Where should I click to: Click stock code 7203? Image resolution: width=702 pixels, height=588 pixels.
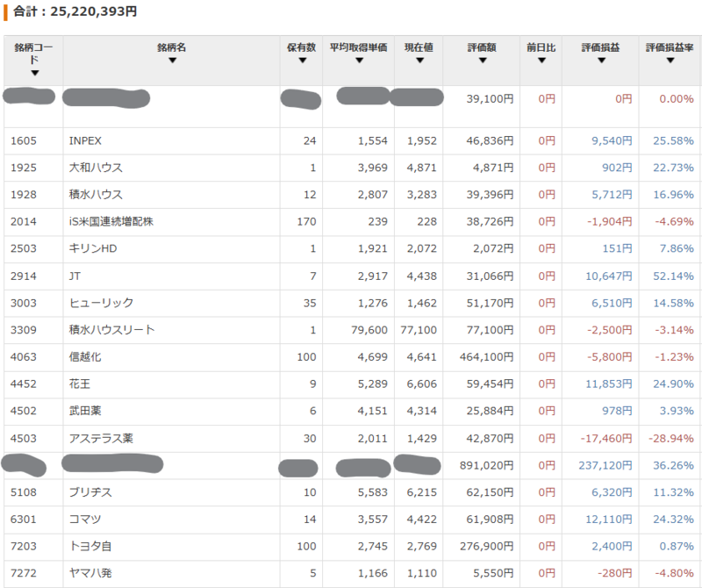(x=24, y=546)
